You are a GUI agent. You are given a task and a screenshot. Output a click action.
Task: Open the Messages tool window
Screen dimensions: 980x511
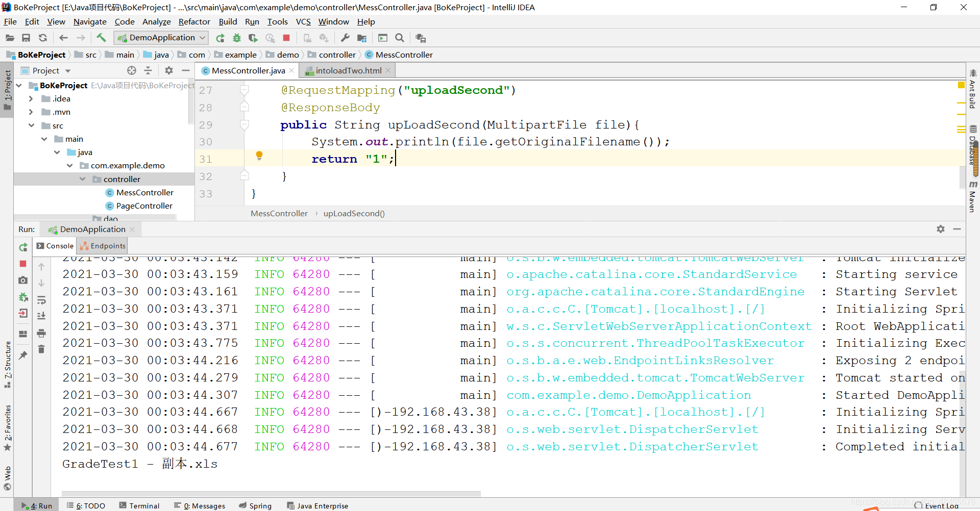pyautogui.click(x=200, y=505)
